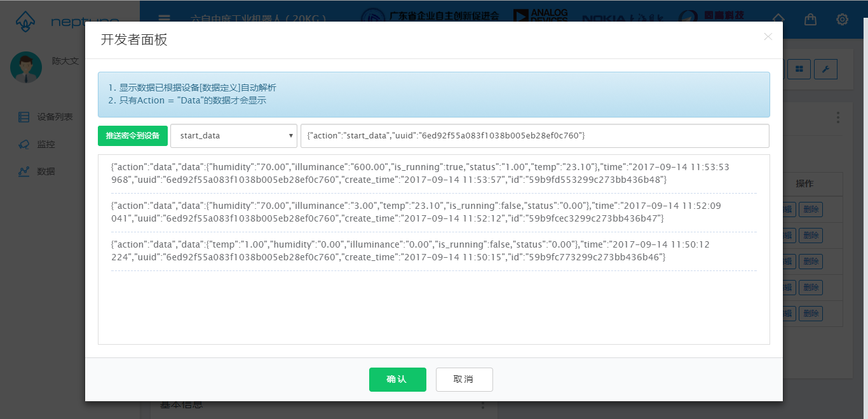Open 设备列表 in the sidebar
This screenshot has width=868, height=419.
point(54,117)
